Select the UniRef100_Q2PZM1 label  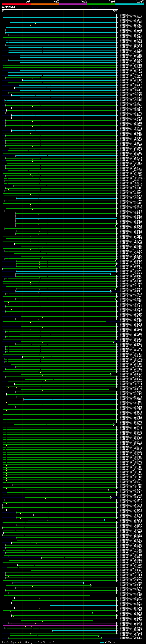[x=131, y=55]
